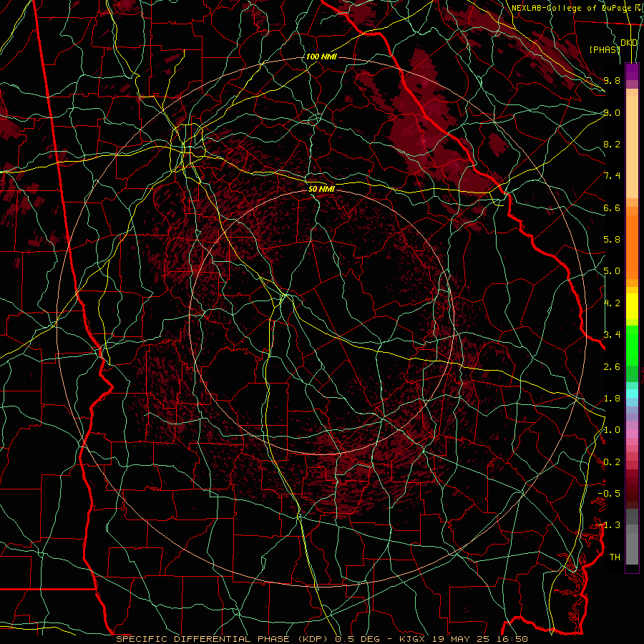Pick the yellow segment of the color bar

(632, 306)
